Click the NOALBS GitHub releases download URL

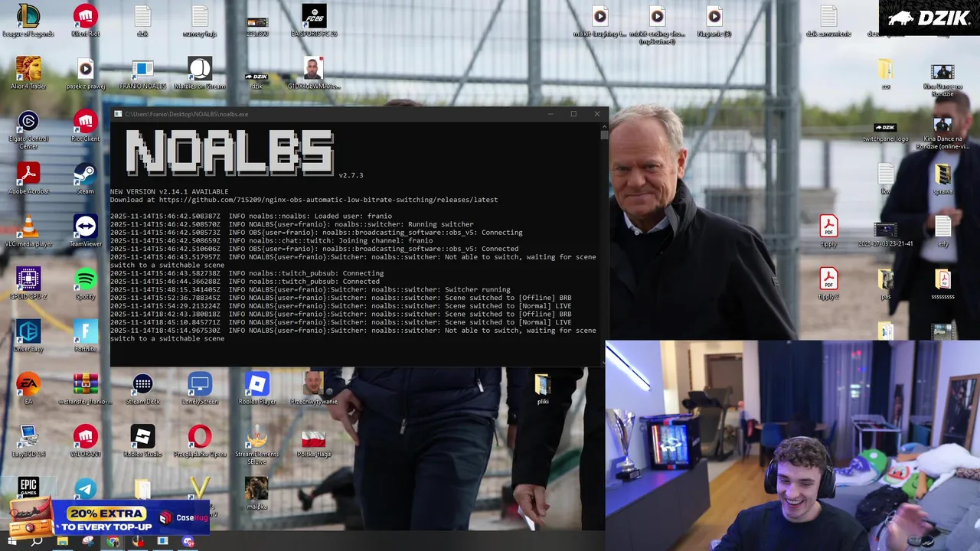[328, 200]
